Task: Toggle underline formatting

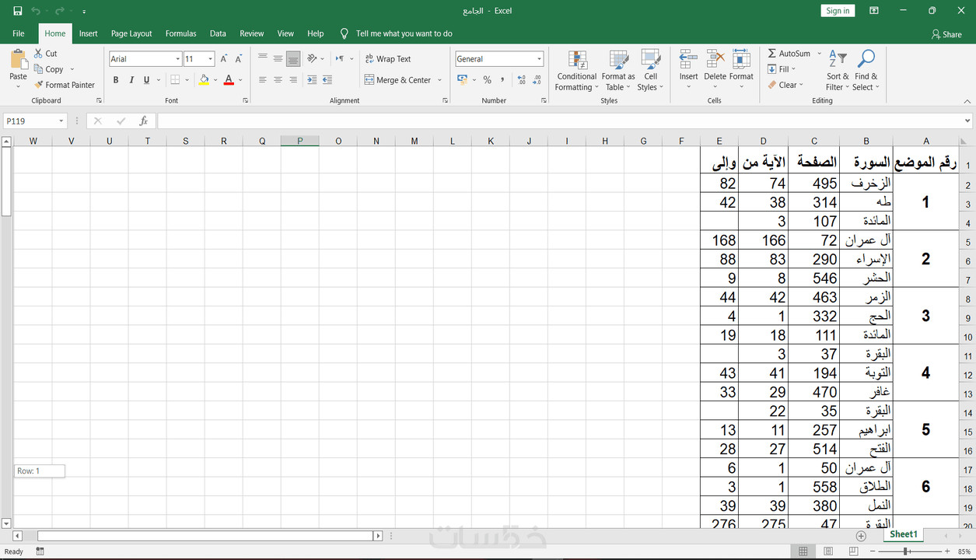Action: [145, 79]
